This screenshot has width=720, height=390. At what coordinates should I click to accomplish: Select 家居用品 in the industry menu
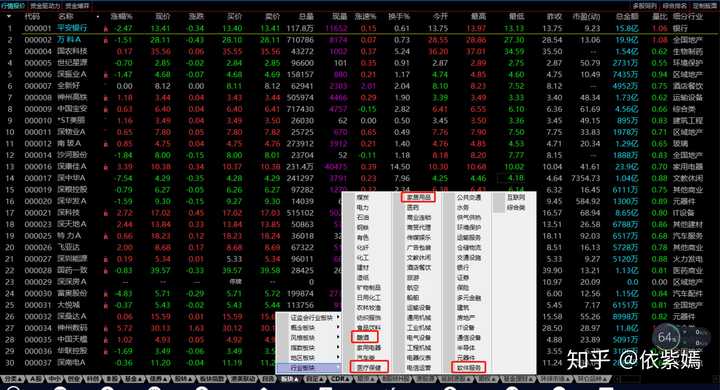coord(418,198)
